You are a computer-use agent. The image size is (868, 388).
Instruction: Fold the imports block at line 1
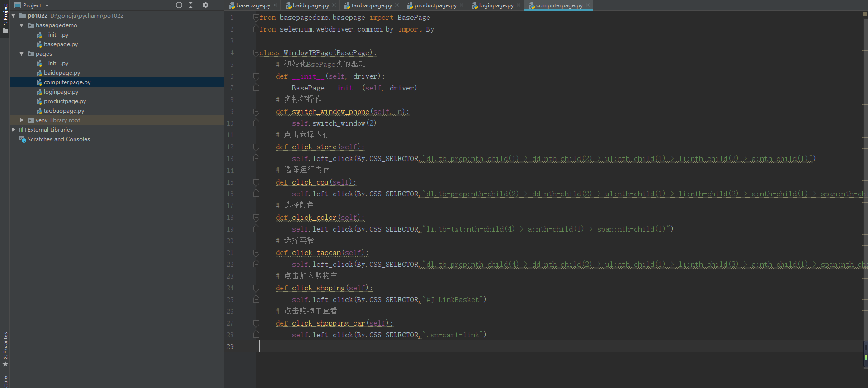pos(256,18)
